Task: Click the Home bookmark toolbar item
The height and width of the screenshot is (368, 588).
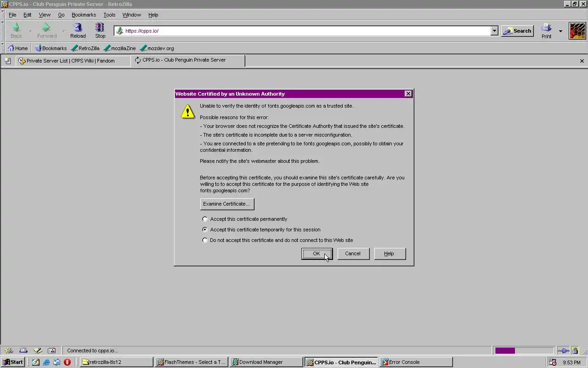Action: click(17, 48)
